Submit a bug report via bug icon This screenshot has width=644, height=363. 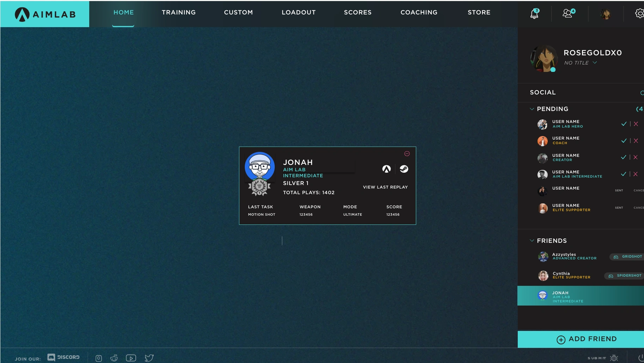614,358
